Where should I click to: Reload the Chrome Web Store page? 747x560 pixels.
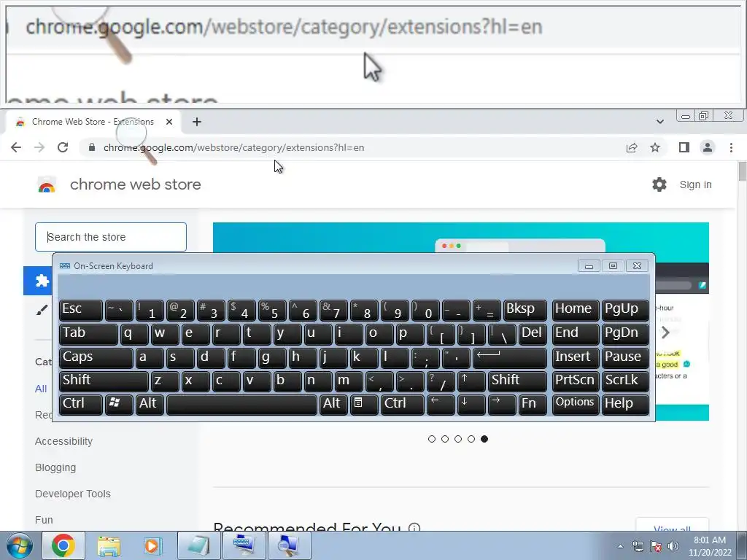pyautogui.click(x=63, y=147)
